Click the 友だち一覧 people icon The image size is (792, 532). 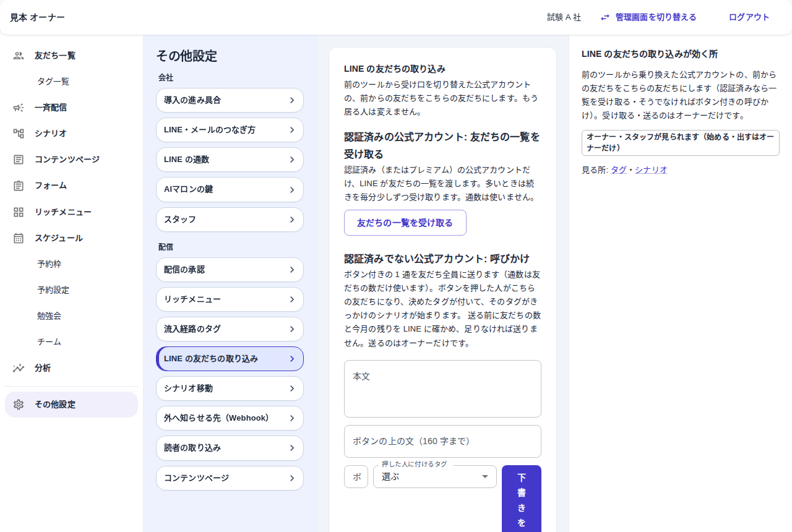click(x=19, y=56)
